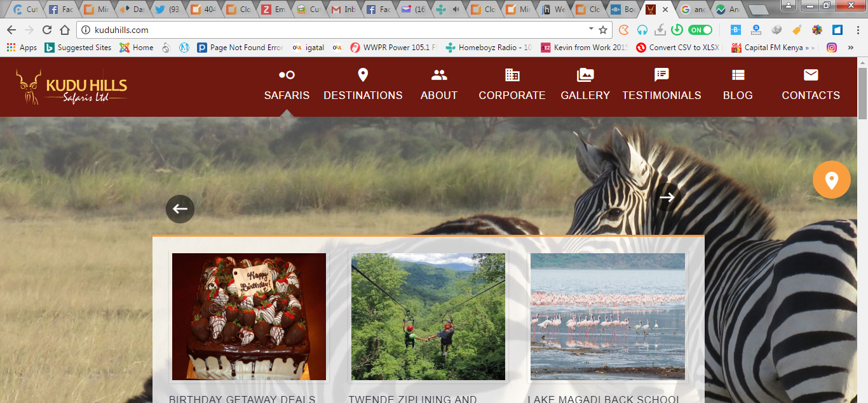
Task: Open the Gallery page
Action: [x=585, y=86]
